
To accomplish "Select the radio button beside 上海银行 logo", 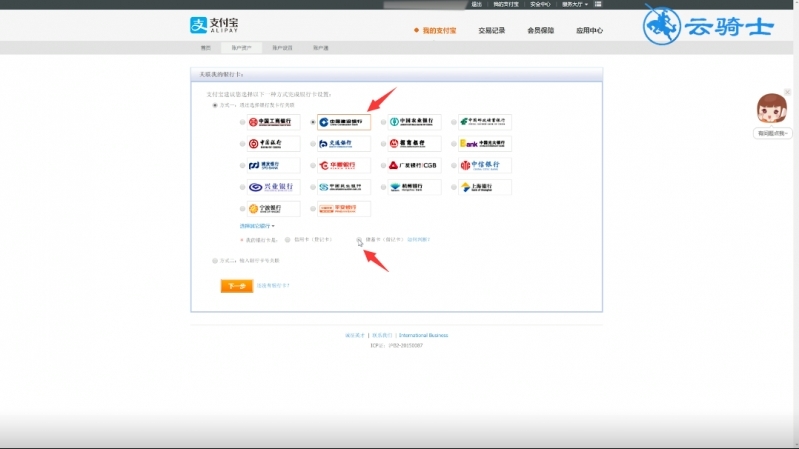I will (x=454, y=188).
